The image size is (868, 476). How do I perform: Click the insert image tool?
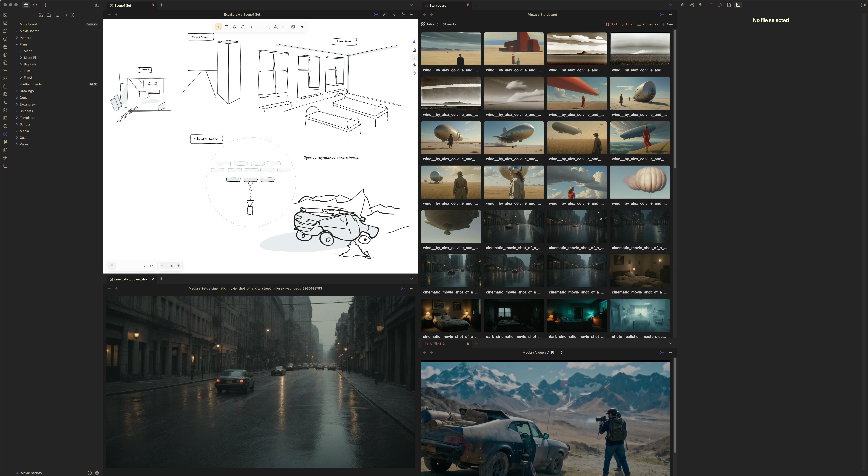click(293, 27)
